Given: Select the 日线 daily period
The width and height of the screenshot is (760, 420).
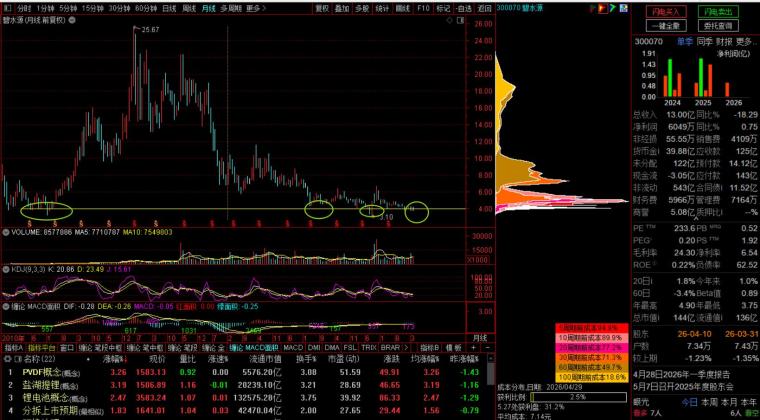Looking at the screenshot, I should (x=169, y=8).
